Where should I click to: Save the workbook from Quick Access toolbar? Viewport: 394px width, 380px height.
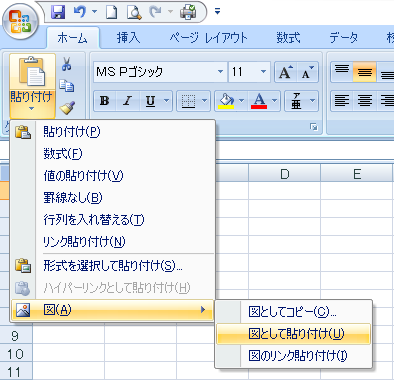58,12
